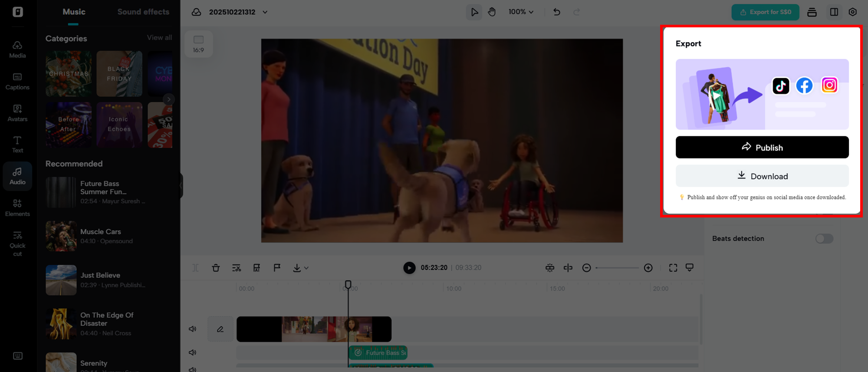Click the timeline vertical scrollbar

point(700,319)
